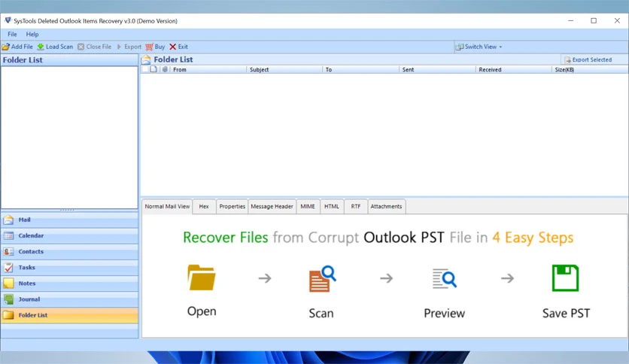Click the Notes yellow icon in sidebar
The height and width of the screenshot is (364, 629).
pos(8,284)
